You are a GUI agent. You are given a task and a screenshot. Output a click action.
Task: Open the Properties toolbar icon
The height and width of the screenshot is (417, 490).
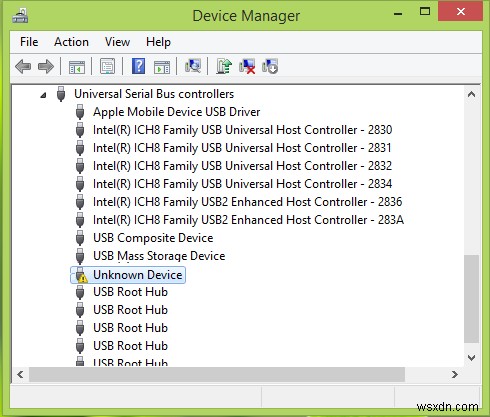point(107,66)
